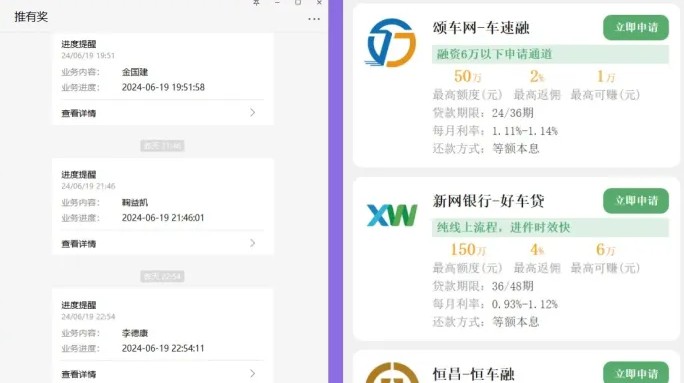Select the 融资6万以下申请通道 green banner
684x383 pixels.
[x=550, y=54]
